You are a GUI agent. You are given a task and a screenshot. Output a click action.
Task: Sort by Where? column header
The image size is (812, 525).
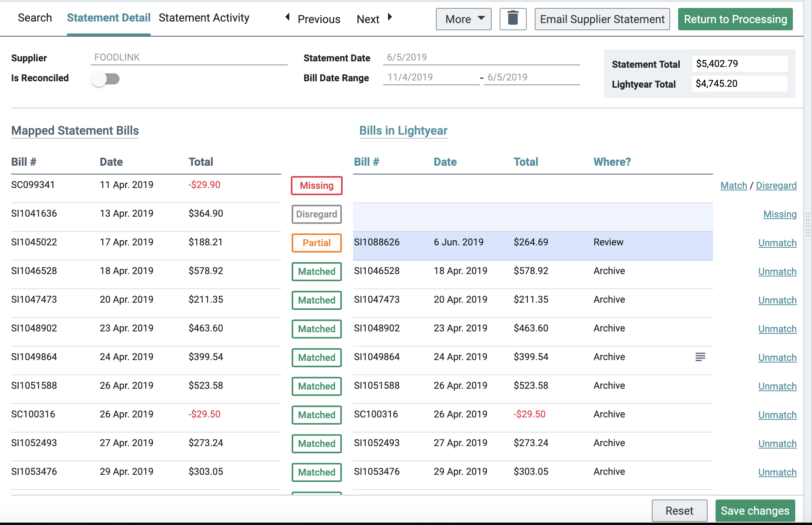[x=612, y=162]
